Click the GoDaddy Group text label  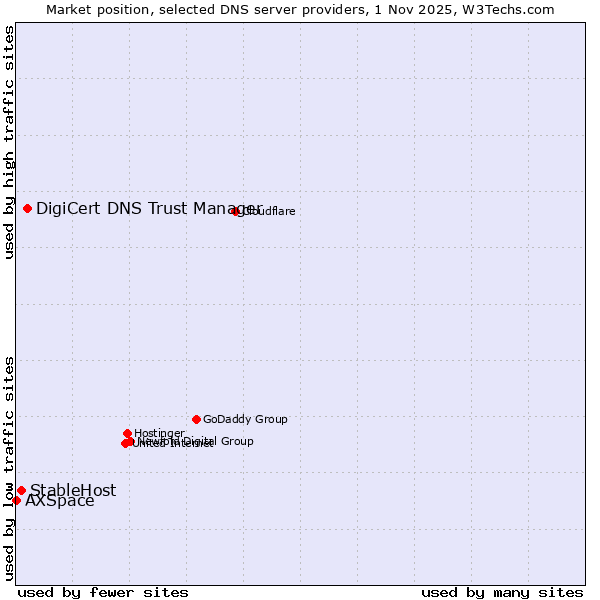[x=245, y=420]
